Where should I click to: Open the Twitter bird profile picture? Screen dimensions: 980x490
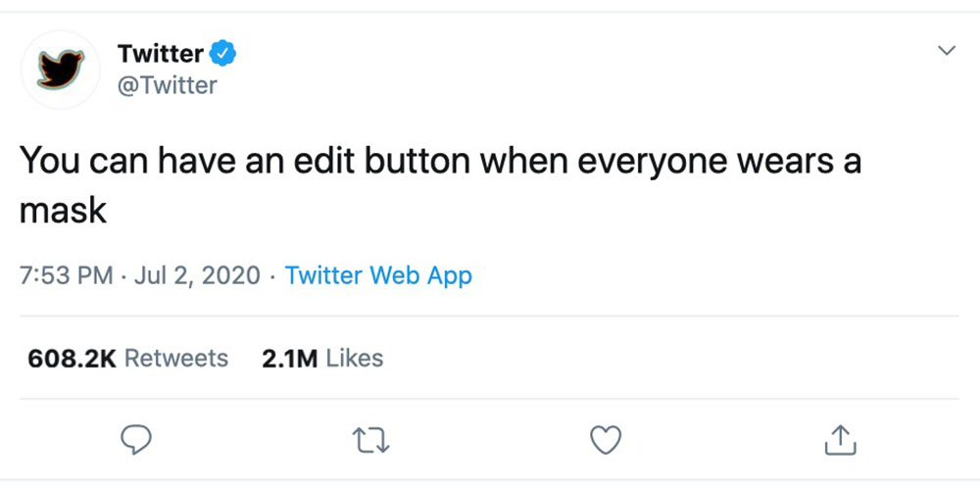point(61,69)
